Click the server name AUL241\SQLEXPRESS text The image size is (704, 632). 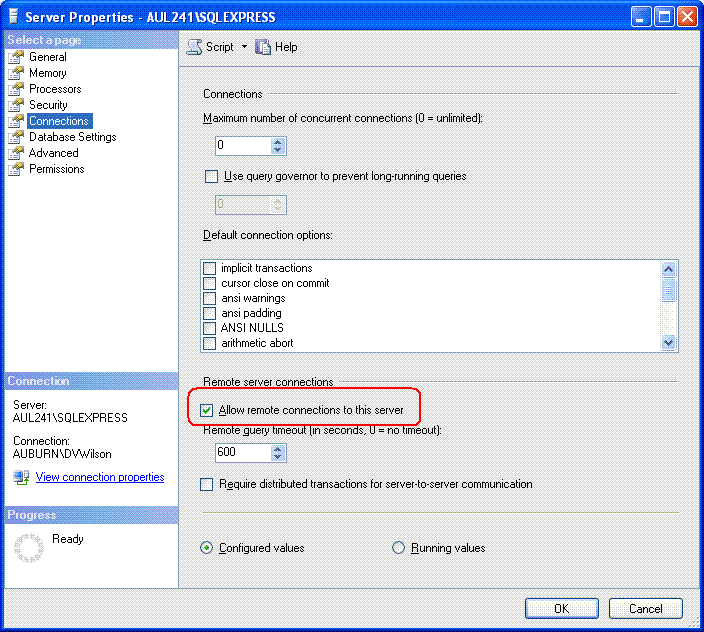70,418
